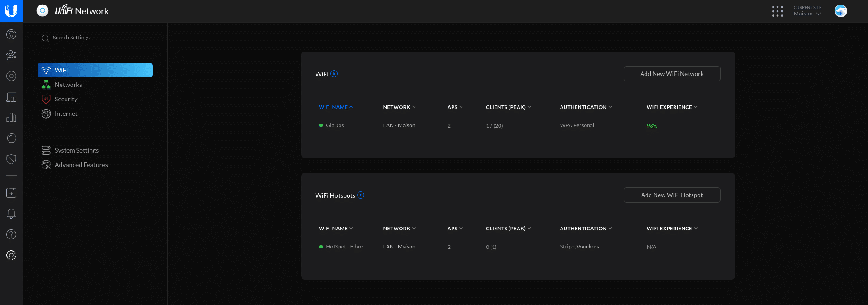This screenshot has width=868, height=305.
Task: Open the apps grid switcher icon
Action: coord(777,11)
